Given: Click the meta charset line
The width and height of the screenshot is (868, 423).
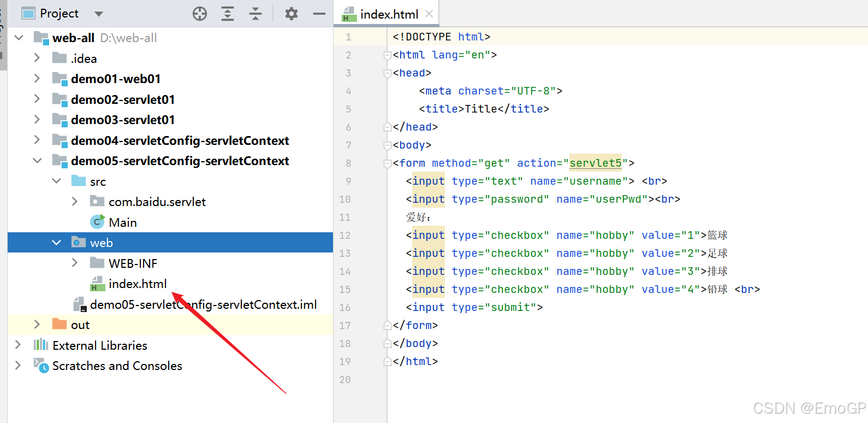Looking at the screenshot, I should pyautogui.click(x=491, y=91).
